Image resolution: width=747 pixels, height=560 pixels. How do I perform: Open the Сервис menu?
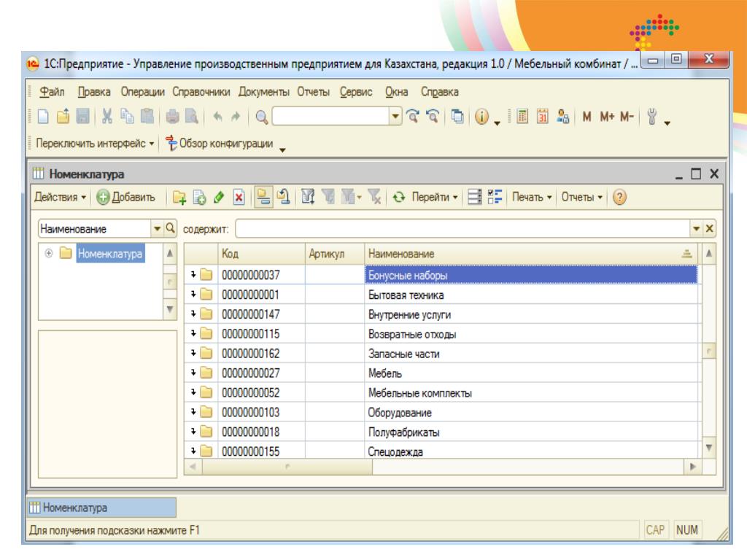point(356,92)
